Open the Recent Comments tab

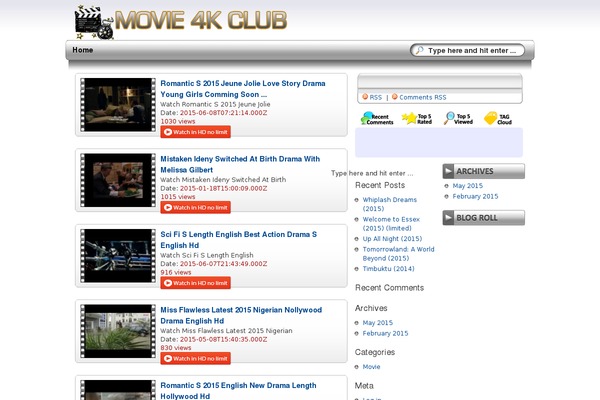[x=377, y=118]
